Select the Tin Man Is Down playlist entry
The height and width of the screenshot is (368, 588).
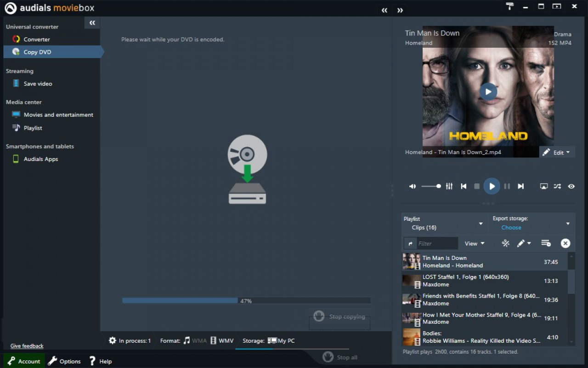[x=485, y=262]
